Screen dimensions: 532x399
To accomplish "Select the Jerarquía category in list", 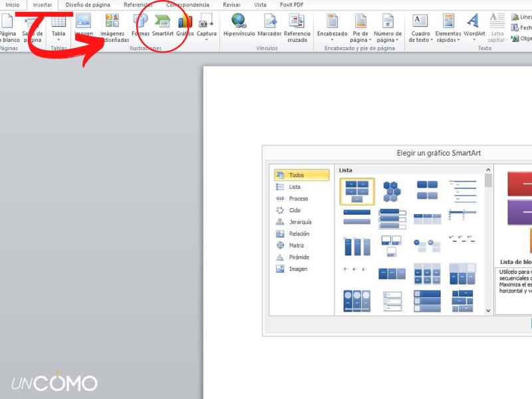I will click(x=300, y=222).
